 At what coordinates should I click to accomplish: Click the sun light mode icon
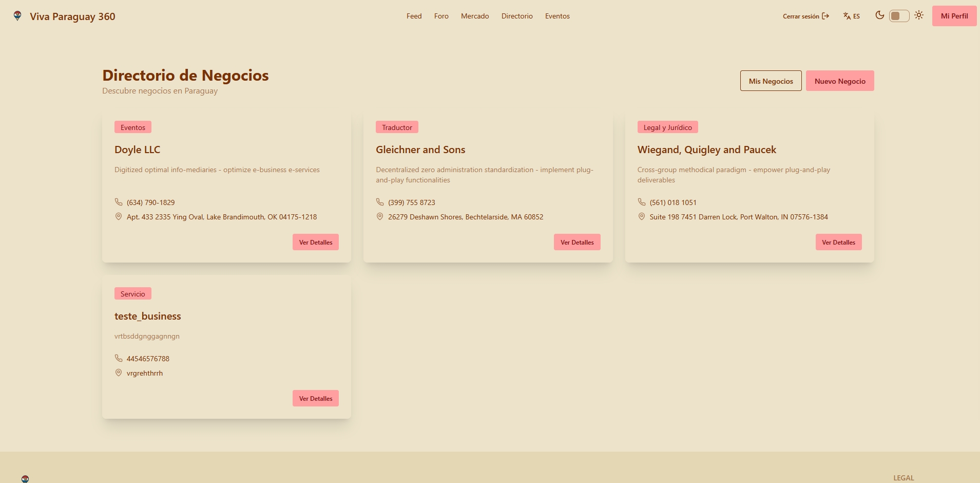[919, 15]
